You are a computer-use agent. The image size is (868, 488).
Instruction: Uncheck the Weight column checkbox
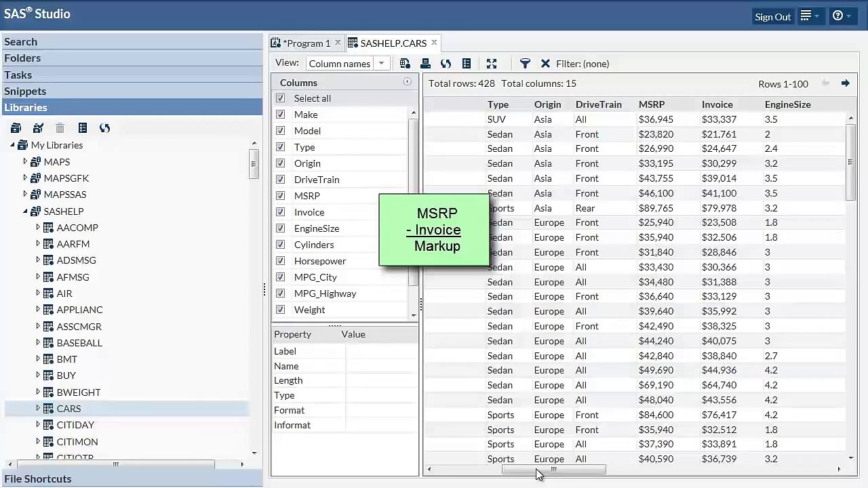coord(280,310)
